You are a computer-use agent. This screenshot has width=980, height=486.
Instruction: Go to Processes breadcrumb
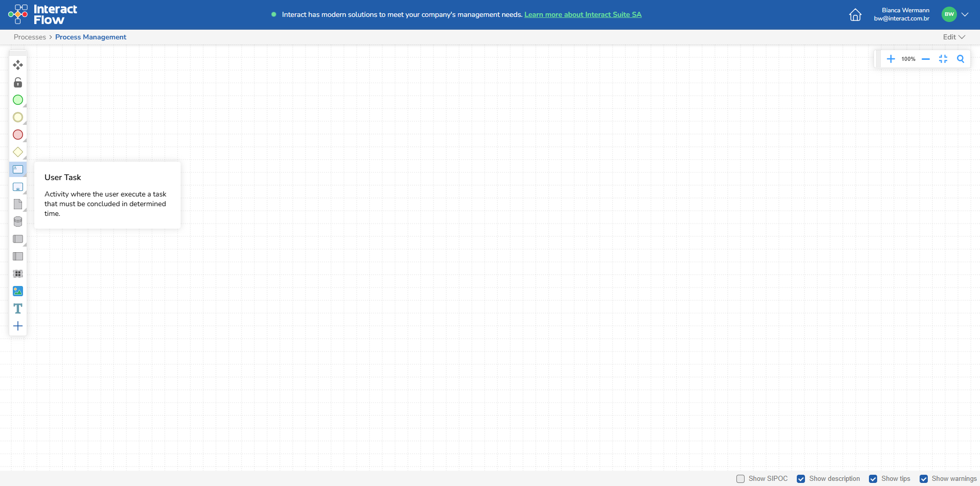coord(30,37)
